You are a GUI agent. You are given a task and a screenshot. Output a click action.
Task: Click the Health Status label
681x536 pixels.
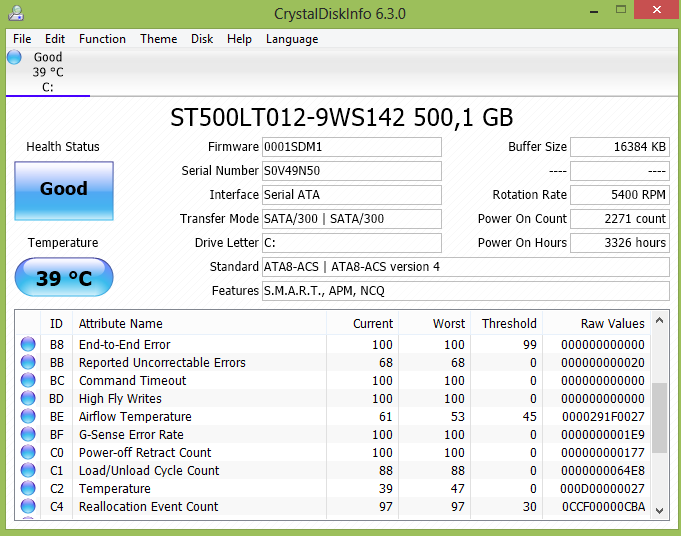[63, 147]
